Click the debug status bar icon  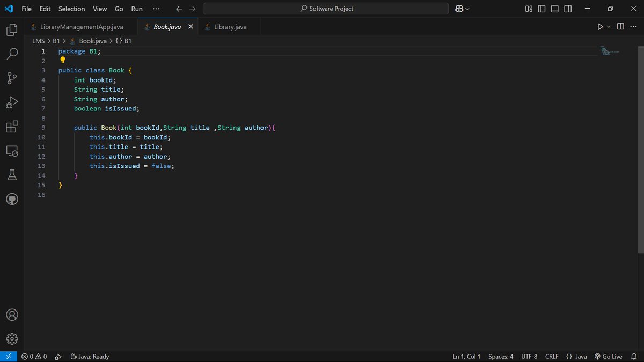[x=58, y=356]
